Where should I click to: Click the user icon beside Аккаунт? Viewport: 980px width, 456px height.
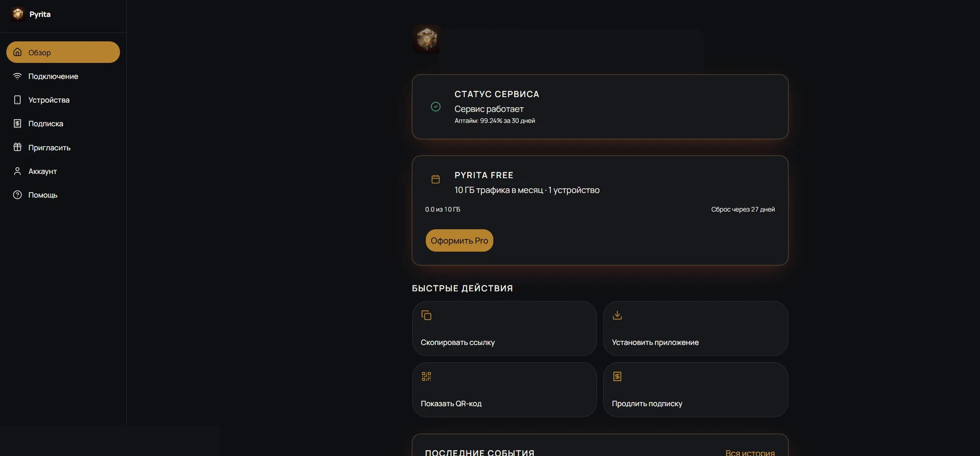coord(17,171)
